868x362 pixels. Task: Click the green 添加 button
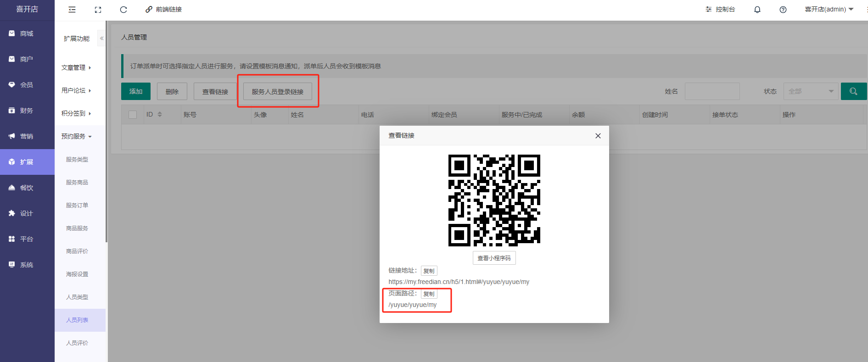[x=136, y=91]
